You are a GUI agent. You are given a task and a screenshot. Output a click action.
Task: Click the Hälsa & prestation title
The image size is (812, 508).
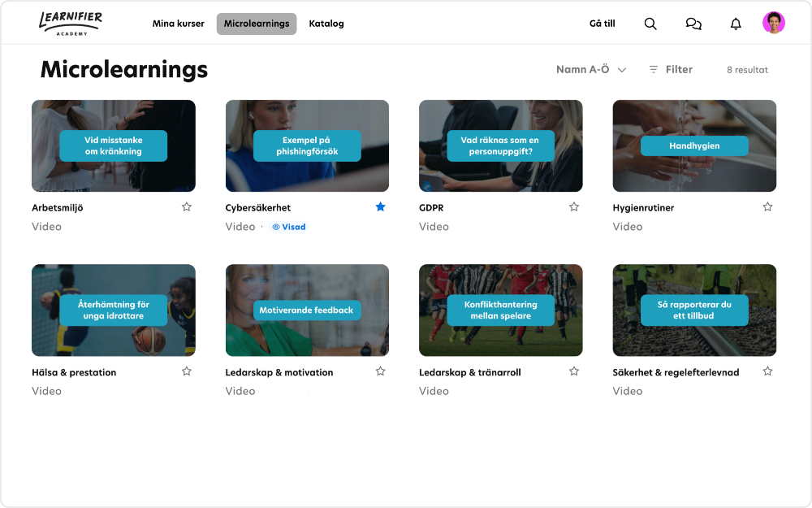[74, 372]
